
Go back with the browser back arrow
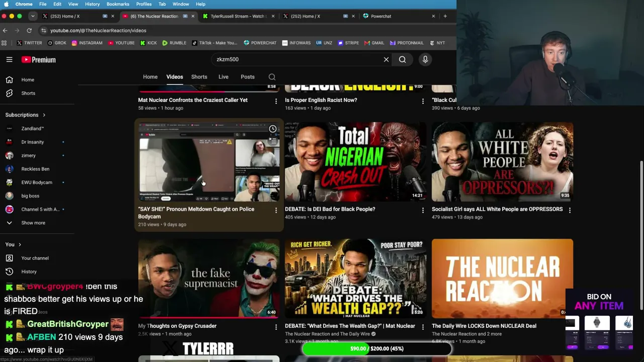point(5,30)
